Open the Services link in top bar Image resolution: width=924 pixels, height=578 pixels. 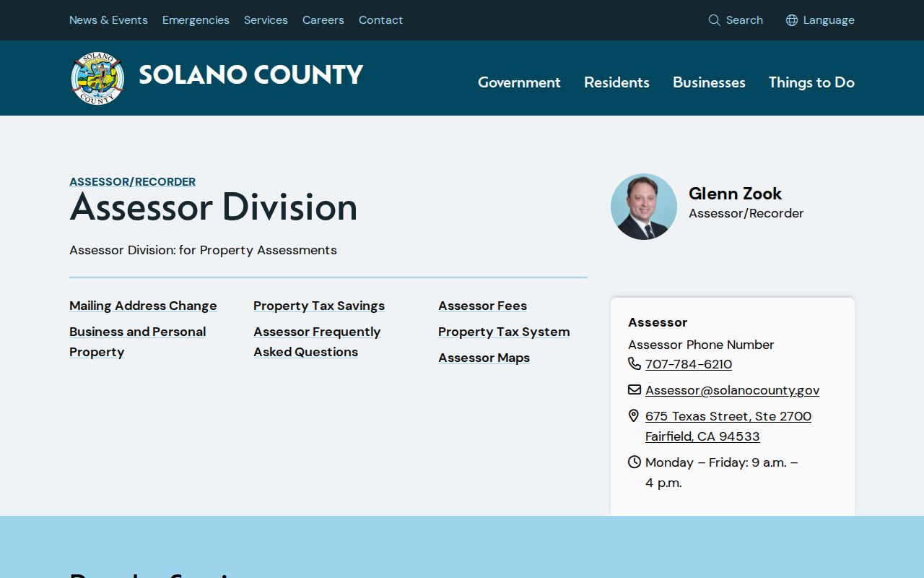266,20
